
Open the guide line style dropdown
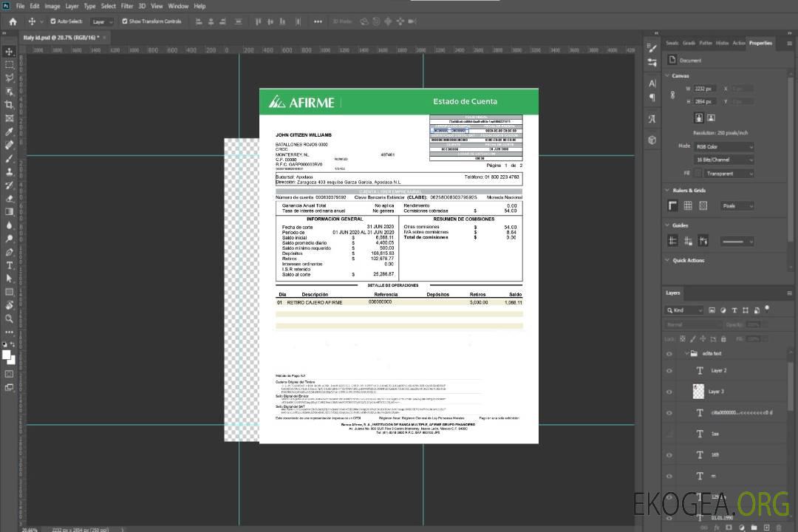(737, 242)
